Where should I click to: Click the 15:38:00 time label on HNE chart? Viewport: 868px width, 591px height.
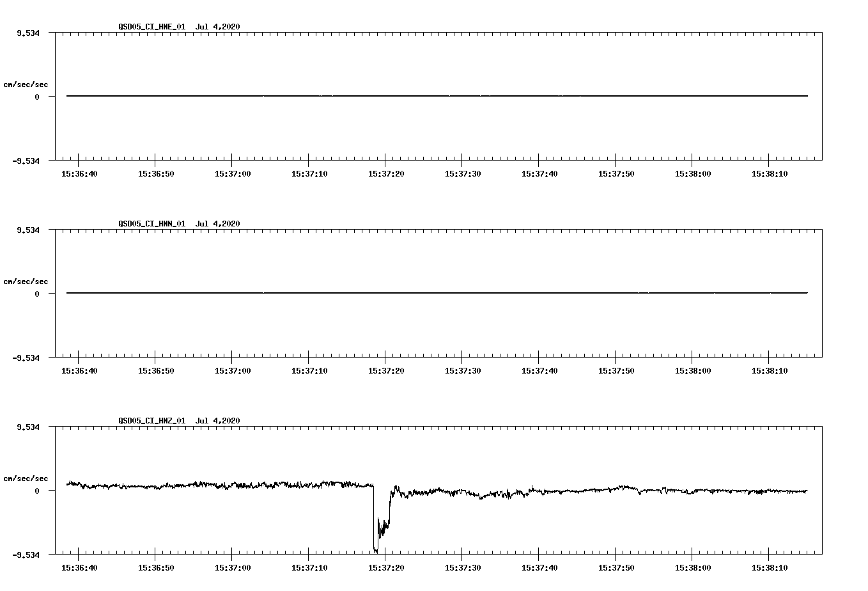(693, 174)
